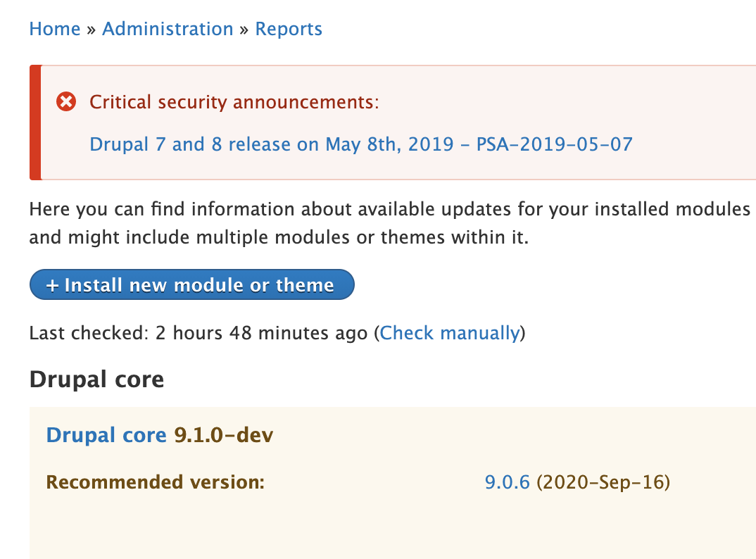Screen dimensions: 756x559
Task: Open the Administration breadcrumb link
Action: pyautogui.click(x=168, y=29)
